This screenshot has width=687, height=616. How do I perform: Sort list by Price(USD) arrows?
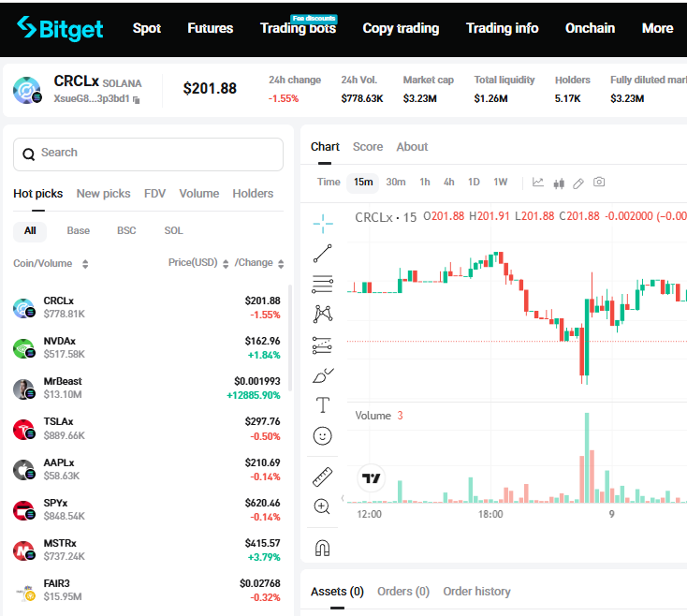coord(226,264)
